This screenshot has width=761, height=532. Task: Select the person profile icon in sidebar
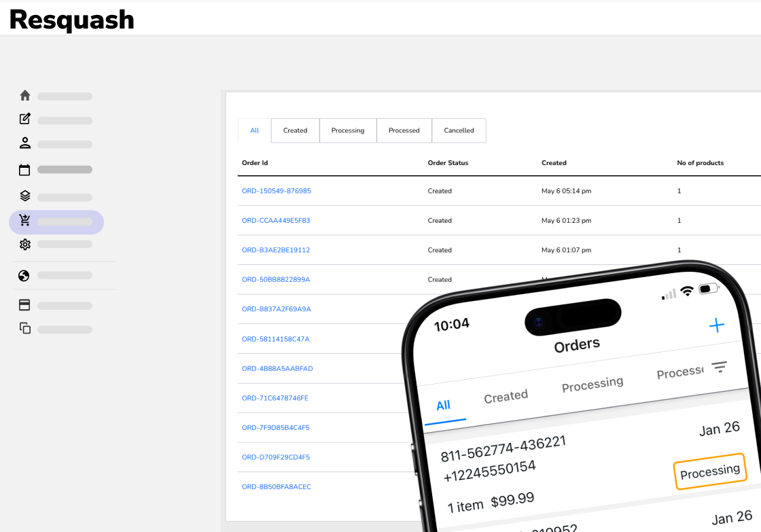click(25, 143)
